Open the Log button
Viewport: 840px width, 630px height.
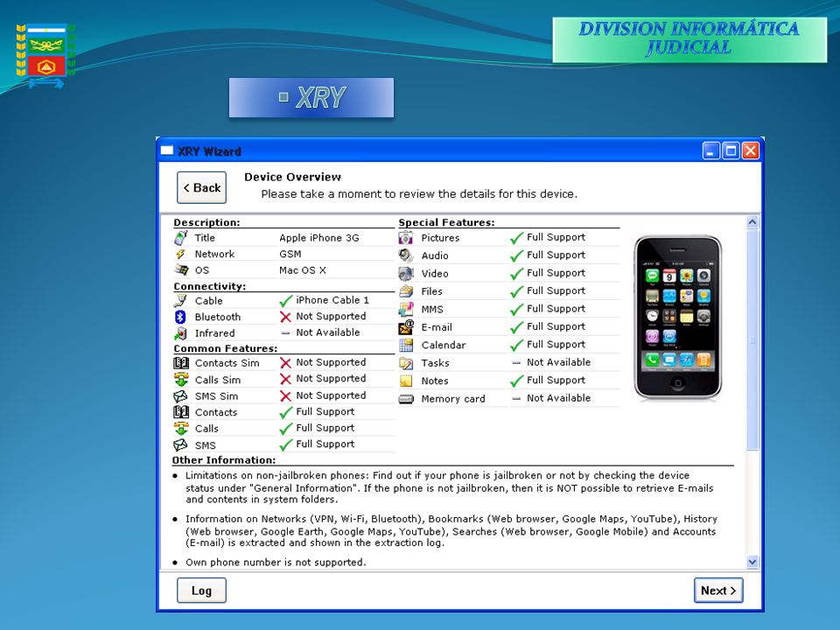(201, 591)
